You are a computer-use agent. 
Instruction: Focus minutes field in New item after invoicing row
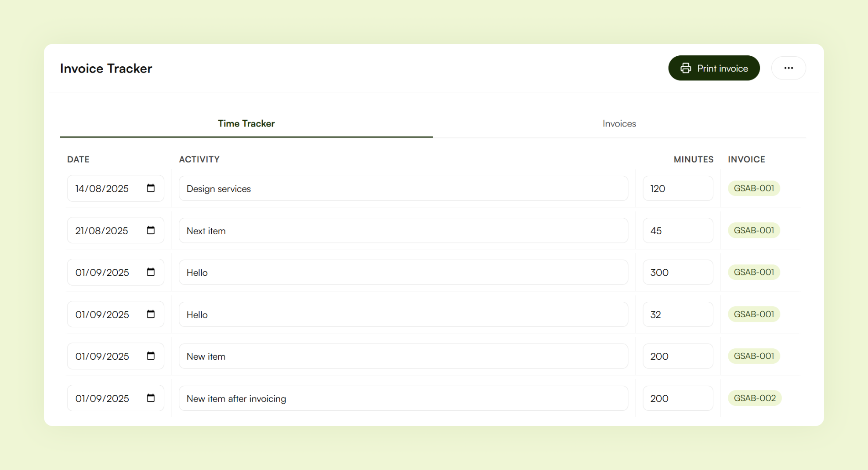coord(678,398)
